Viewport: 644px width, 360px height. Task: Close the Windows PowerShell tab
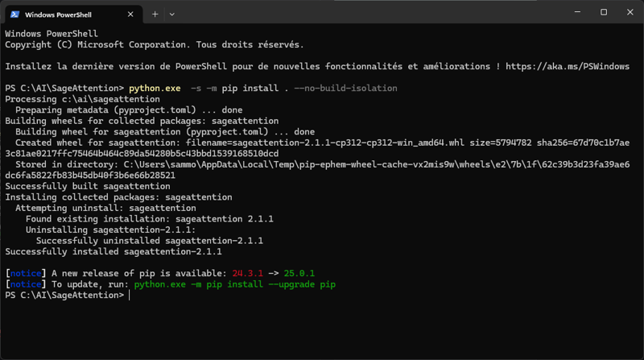130,14
